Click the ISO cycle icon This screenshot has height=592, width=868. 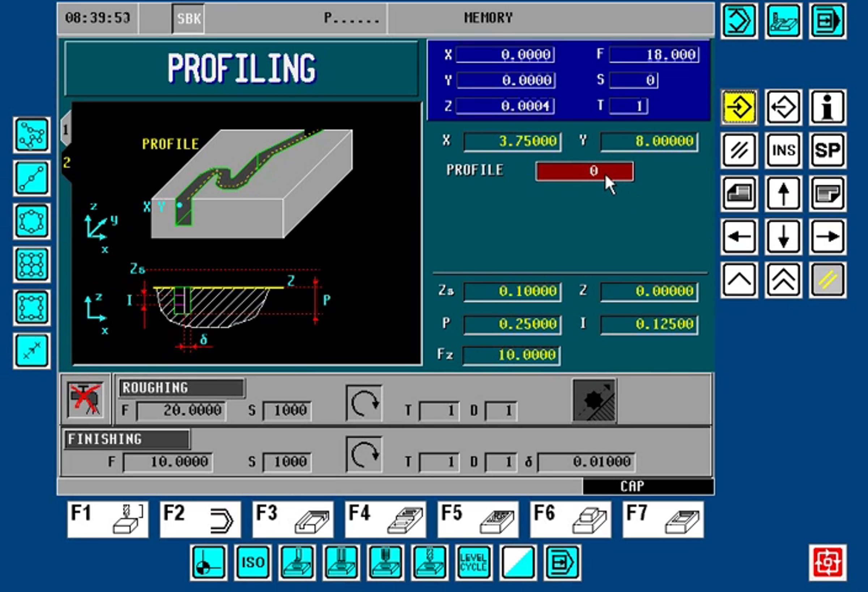[x=253, y=562]
